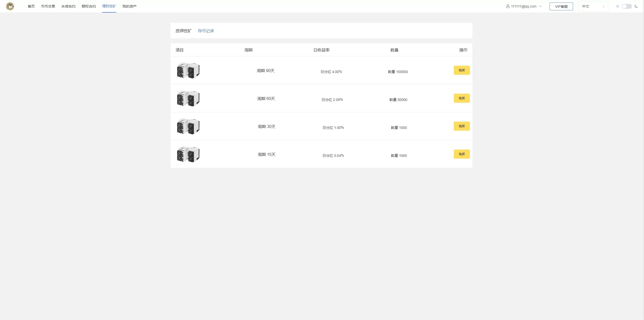Viewport: 644px width, 320px height.
Task: Click the user profile icon
Action: (508, 6)
